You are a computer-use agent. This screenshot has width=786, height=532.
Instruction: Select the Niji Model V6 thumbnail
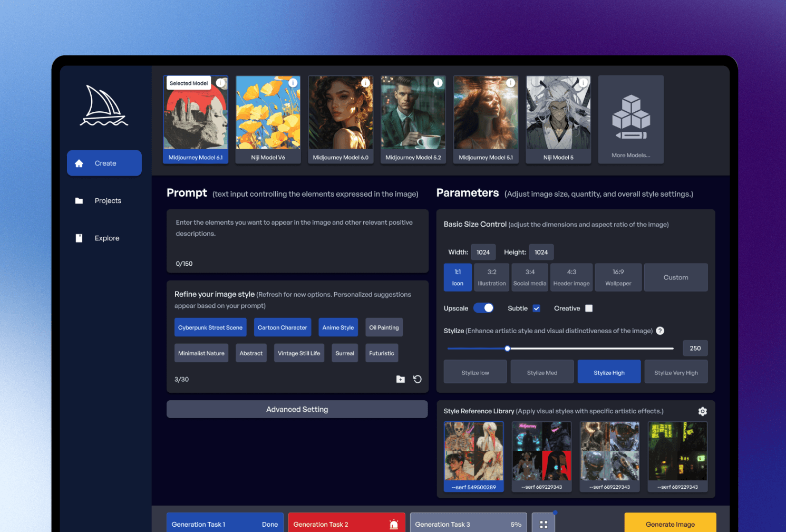coord(268,120)
